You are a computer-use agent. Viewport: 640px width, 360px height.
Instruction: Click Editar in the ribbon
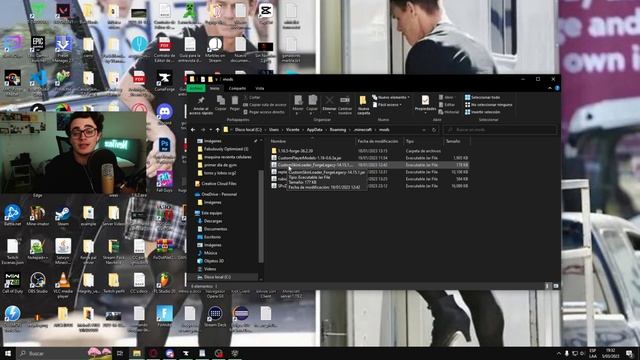pyautogui.click(x=447, y=105)
